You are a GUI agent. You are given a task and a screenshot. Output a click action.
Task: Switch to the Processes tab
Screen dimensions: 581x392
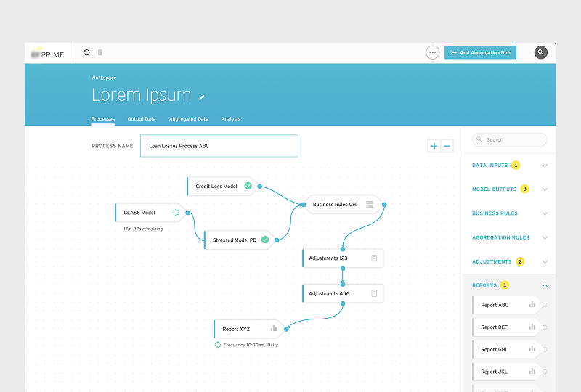pos(103,119)
